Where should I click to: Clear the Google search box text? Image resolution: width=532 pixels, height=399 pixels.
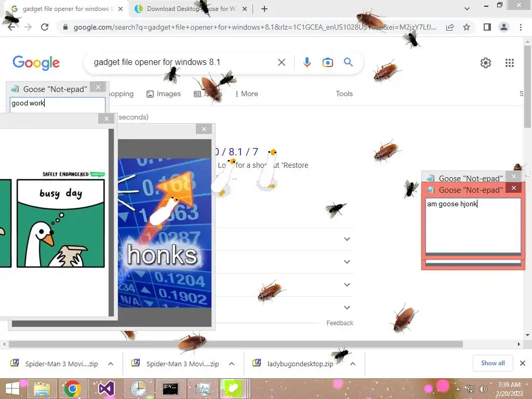click(x=281, y=62)
